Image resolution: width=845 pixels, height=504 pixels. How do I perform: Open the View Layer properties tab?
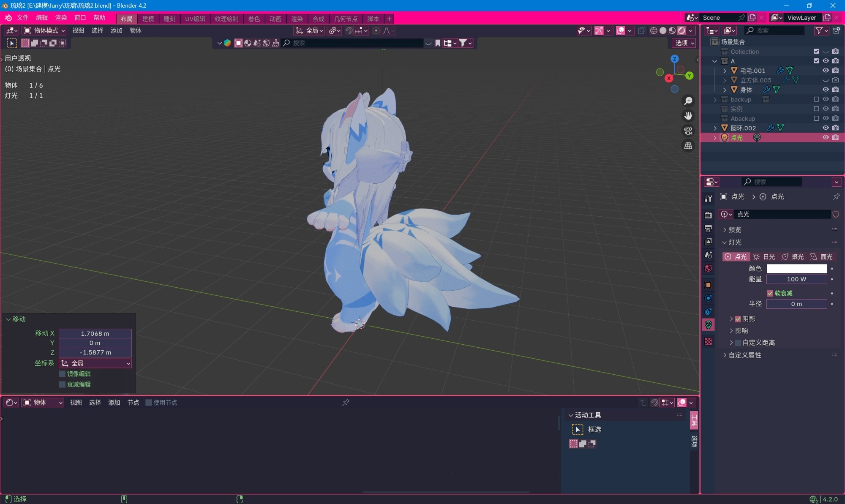pyautogui.click(x=709, y=242)
